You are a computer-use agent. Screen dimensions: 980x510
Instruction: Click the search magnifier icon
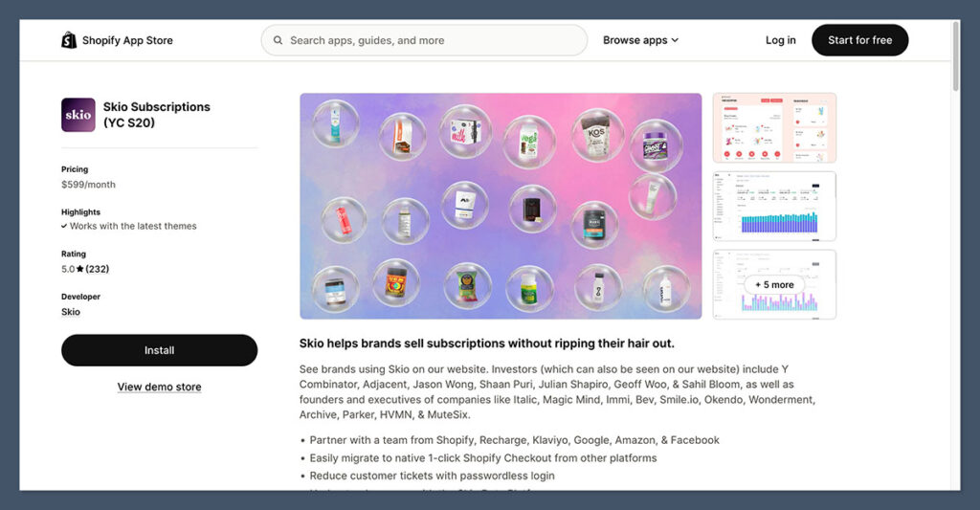[278, 40]
